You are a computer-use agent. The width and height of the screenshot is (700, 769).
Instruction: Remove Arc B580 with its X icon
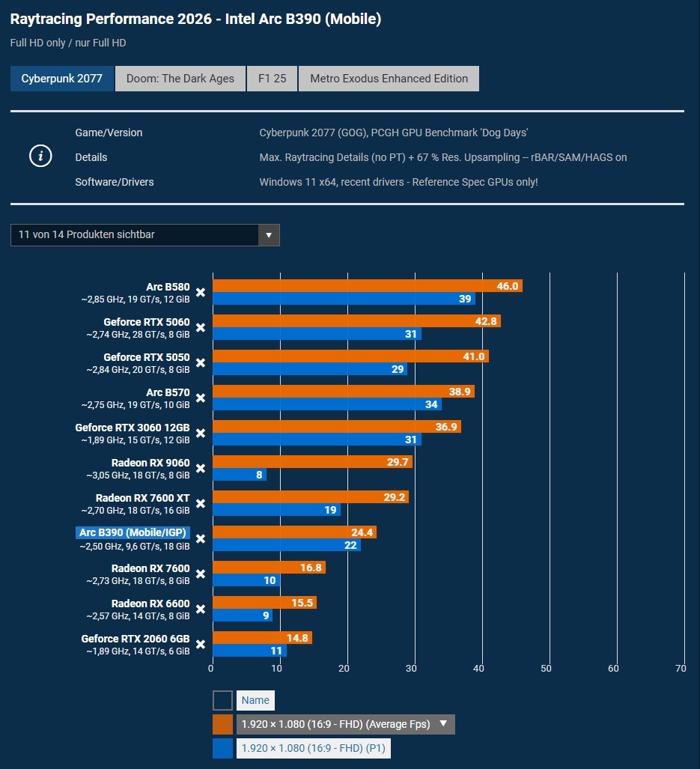201,293
